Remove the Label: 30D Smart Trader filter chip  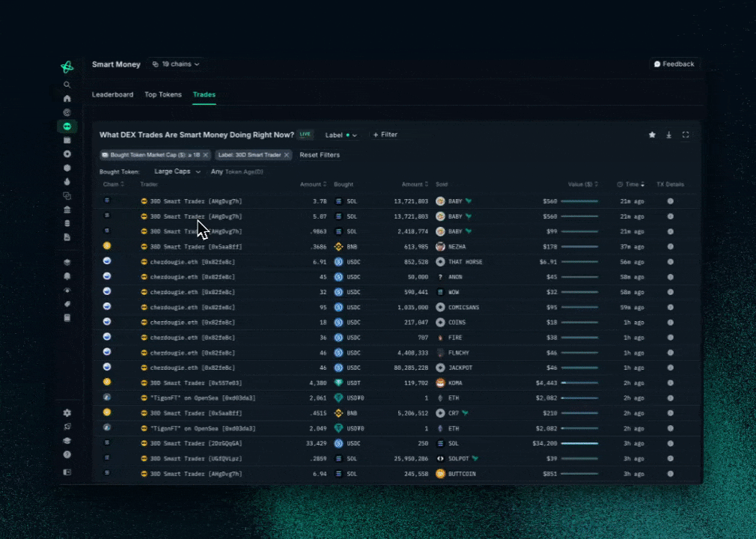(x=287, y=155)
